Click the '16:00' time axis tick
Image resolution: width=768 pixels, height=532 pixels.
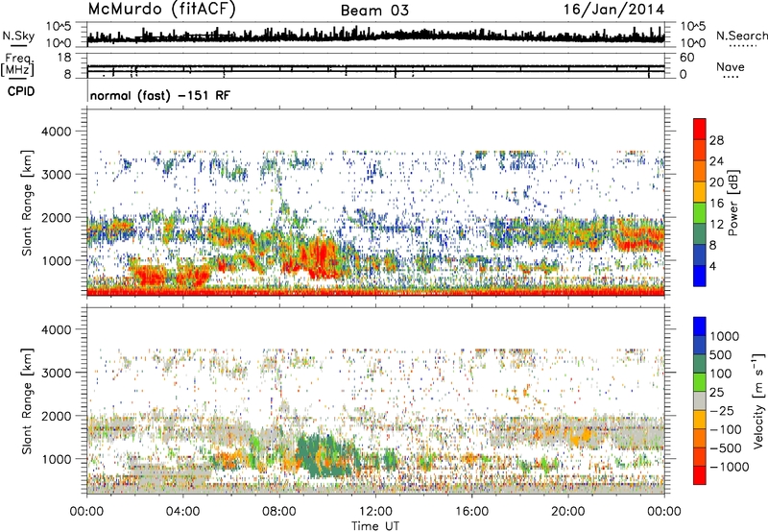pyautogui.click(x=471, y=512)
